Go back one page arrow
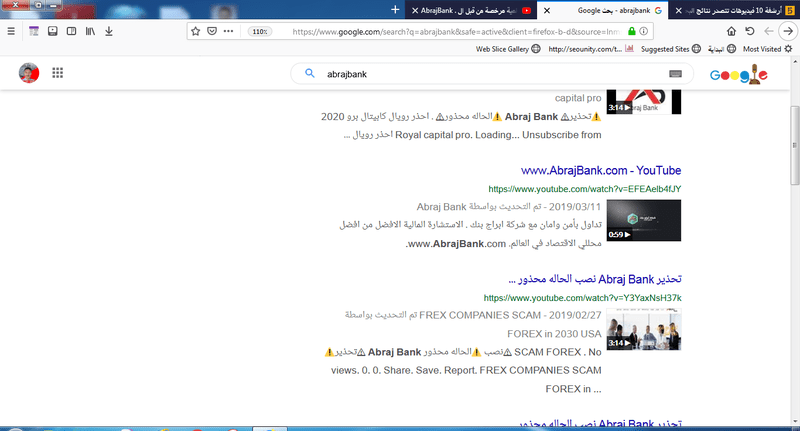Viewport: 800px width, 431px height. (x=768, y=31)
